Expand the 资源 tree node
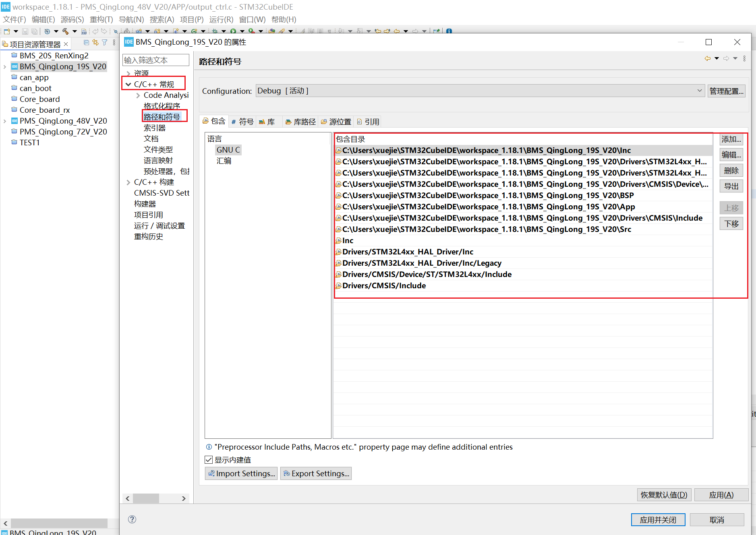Screen dimensions: 756x535 click(x=128, y=73)
